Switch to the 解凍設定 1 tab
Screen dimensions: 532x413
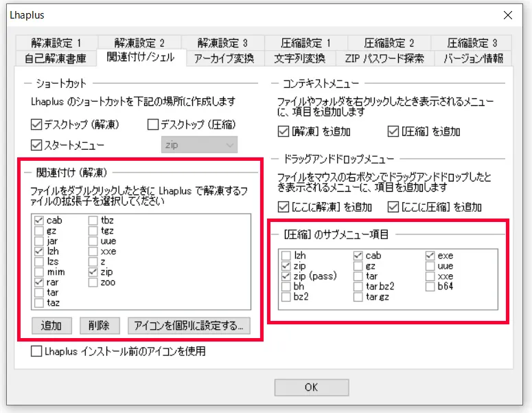pyautogui.click(x=57, y=43)
